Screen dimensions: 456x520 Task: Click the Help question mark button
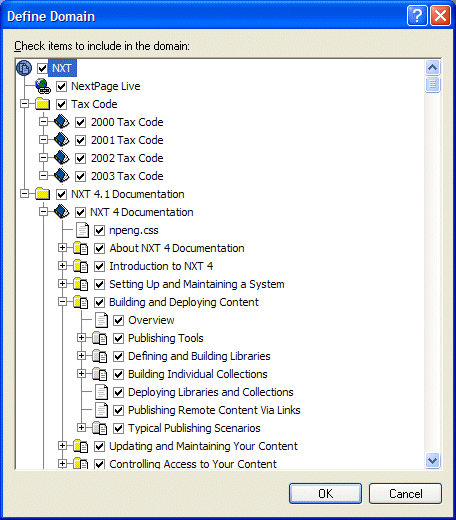pyautogui.click(x=417, y=15)
